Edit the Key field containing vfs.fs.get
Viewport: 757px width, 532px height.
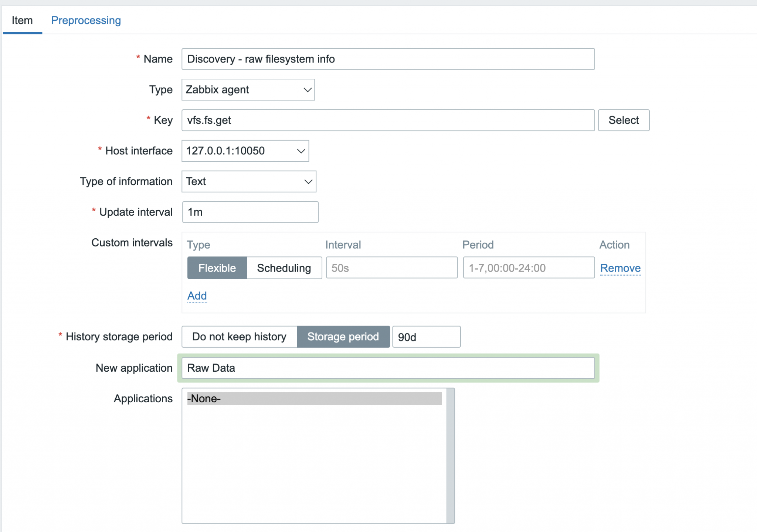388,120
